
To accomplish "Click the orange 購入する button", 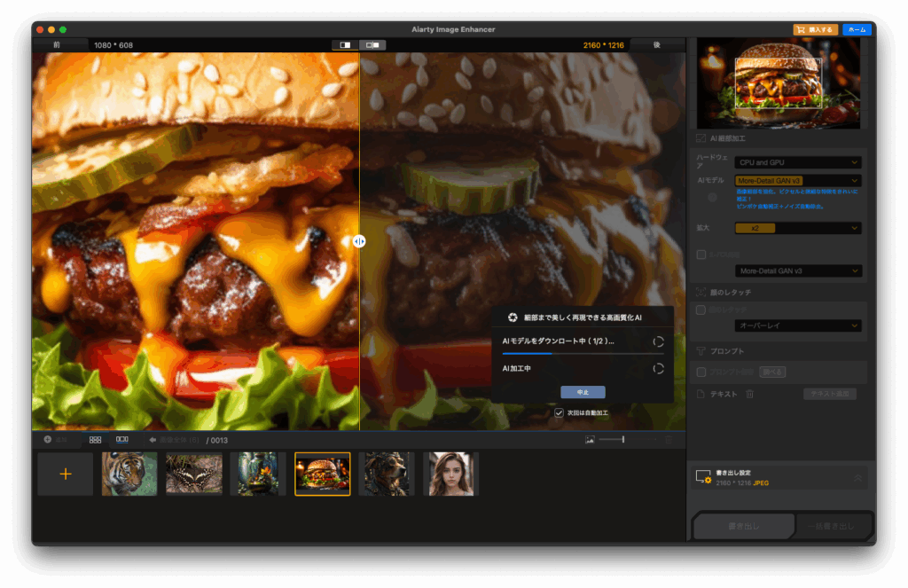I will [x=815, y=29].
